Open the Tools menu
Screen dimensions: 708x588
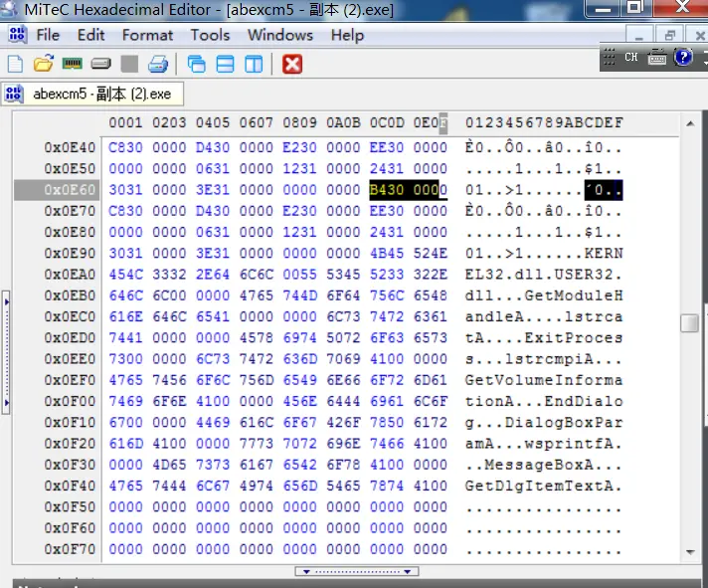(210, 35)
